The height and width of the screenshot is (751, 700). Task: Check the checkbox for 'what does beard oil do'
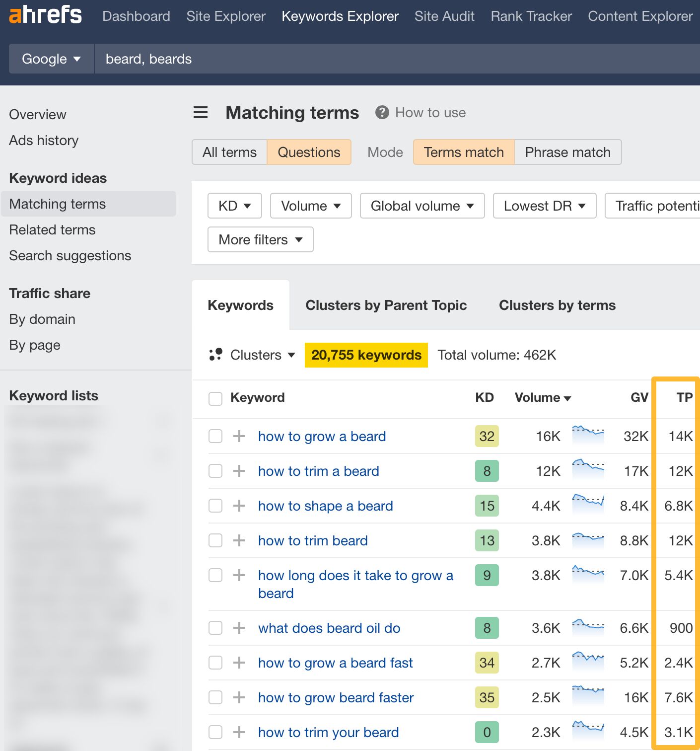[x=215, y=628]
